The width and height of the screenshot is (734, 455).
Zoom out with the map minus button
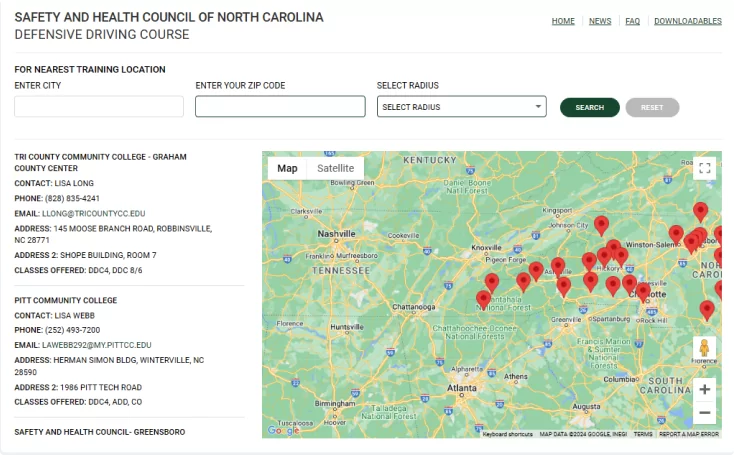pos(705,412)
